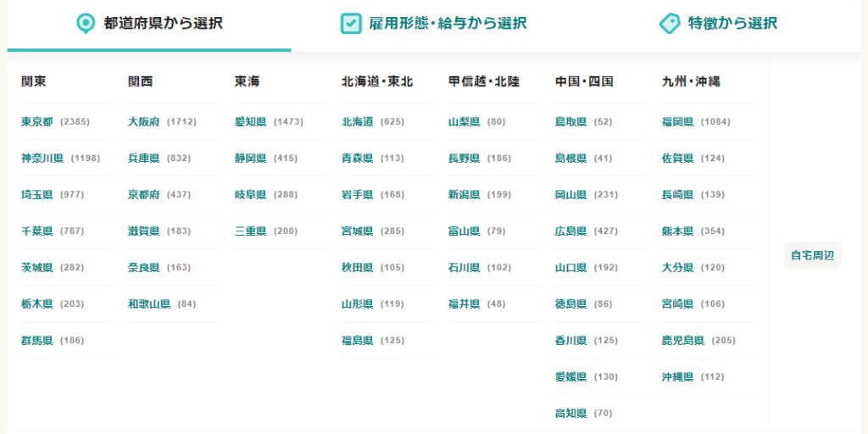The width and height of the screenshot is (868, 434).
Task: Open 高知県 at the 中国・四国 bottom
Action: click(x=570, y=413)
